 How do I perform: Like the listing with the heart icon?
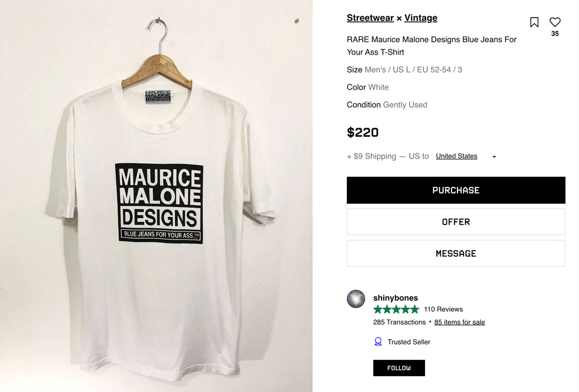click(555, 22)
